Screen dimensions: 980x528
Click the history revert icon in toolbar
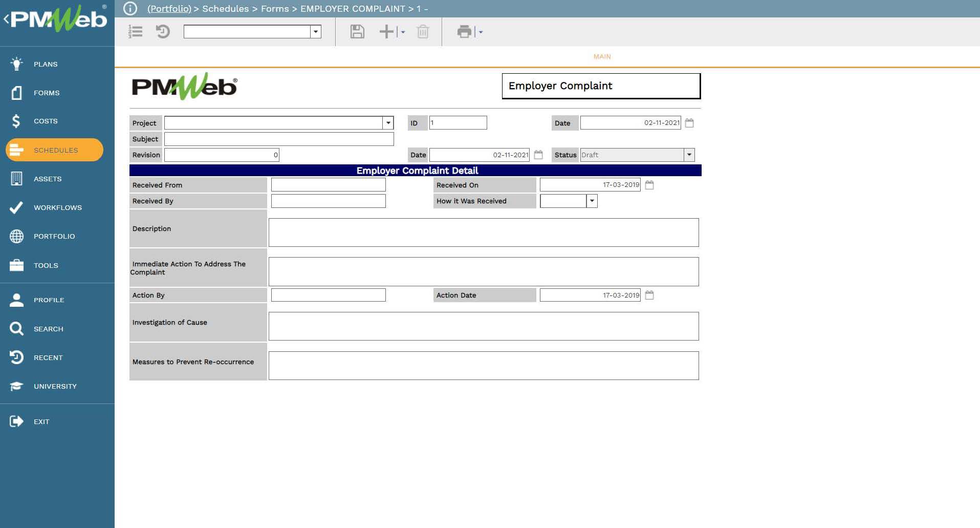[163, 32]
